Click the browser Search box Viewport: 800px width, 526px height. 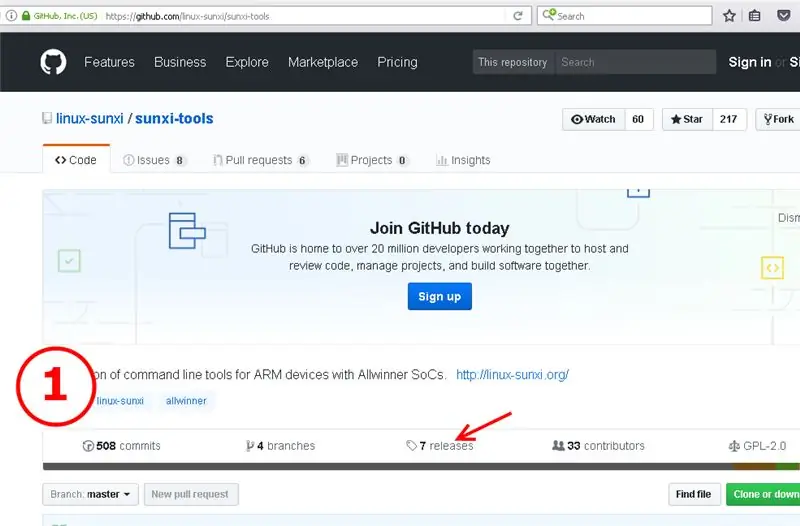point(625,16)
